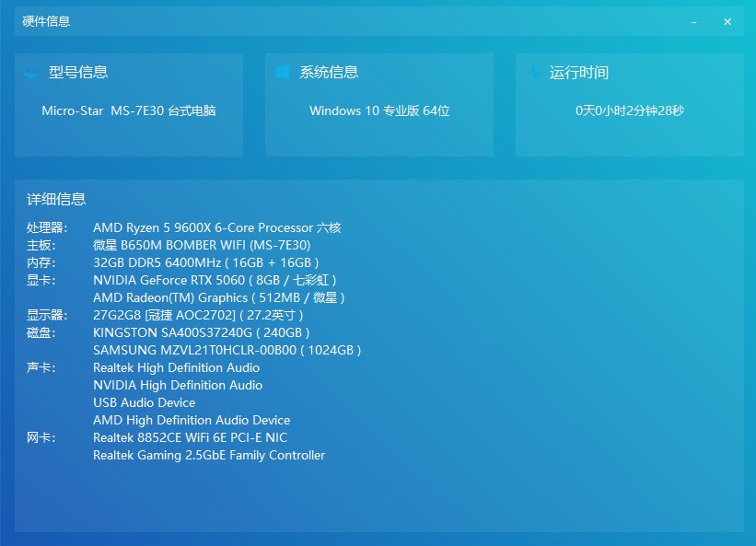Select the NVIDIA GeForce RTX 5060 line
This screenshot has height=546, width=756.
(215, 280)
